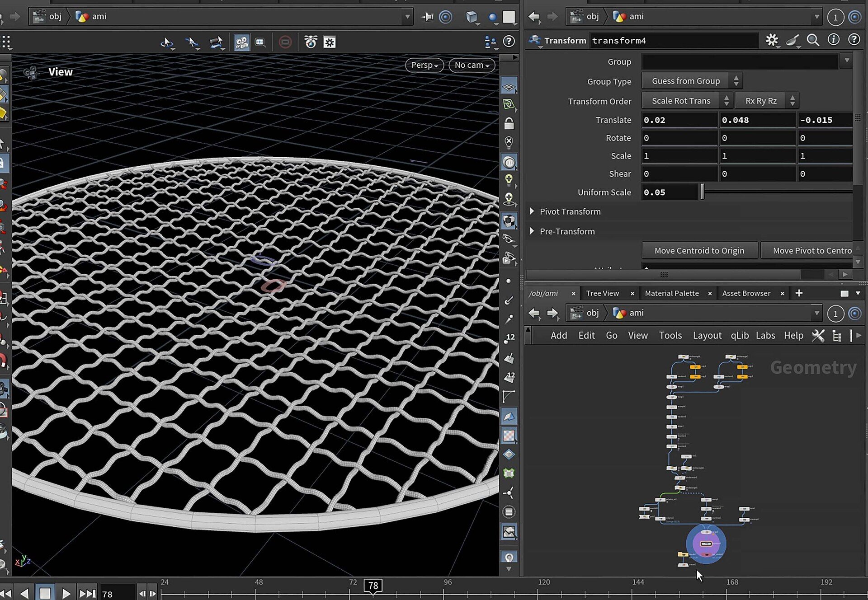Click Move Centroid to Origin button

(x=699, y=250)
